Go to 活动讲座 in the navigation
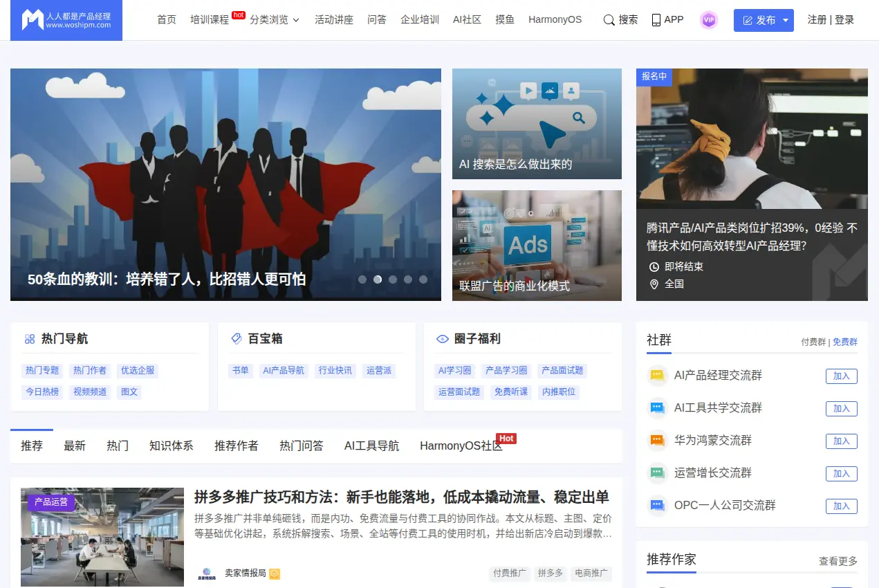 click(x=334, y=20)
